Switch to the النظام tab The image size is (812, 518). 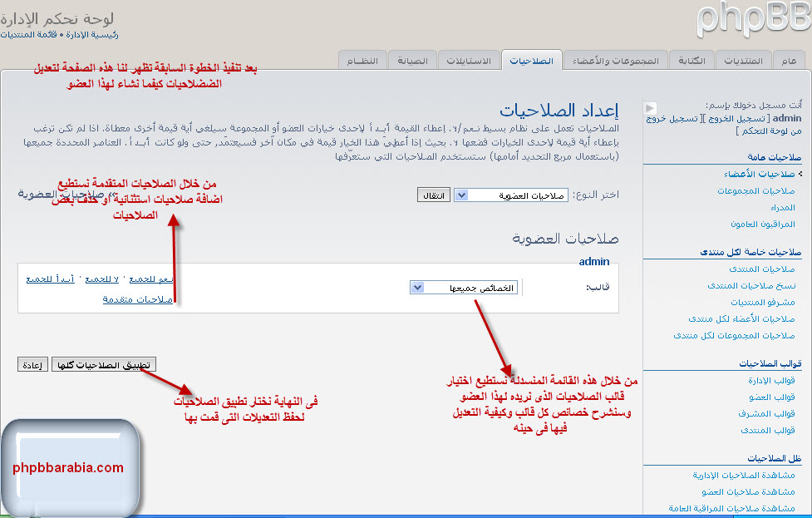pyautogui.click(x=362, y=61)
